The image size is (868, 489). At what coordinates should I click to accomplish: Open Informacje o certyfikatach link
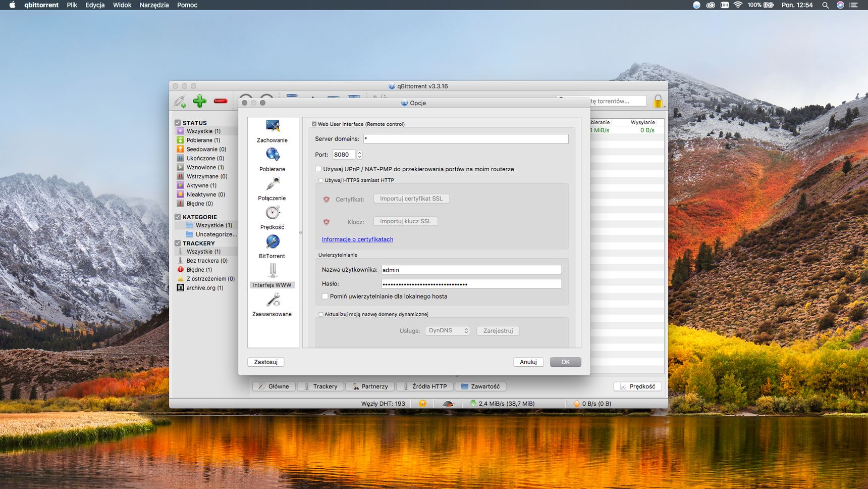coord(357,239)
